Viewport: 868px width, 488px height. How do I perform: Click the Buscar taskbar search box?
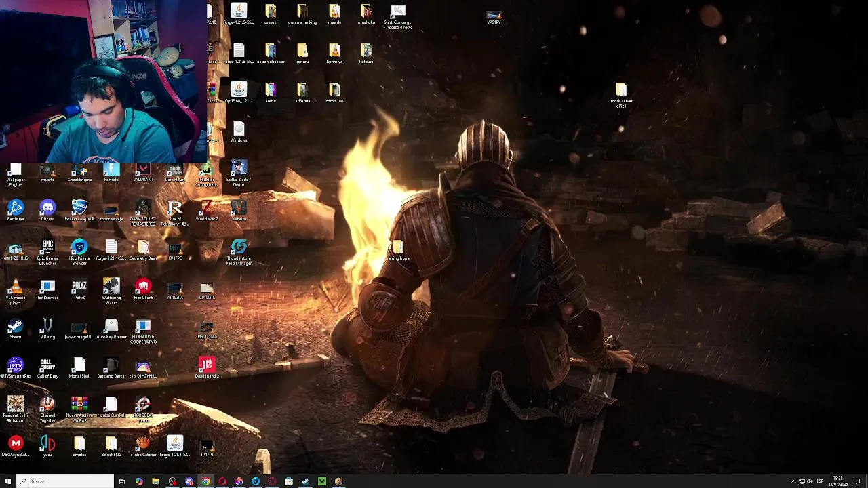pos(65,481)
